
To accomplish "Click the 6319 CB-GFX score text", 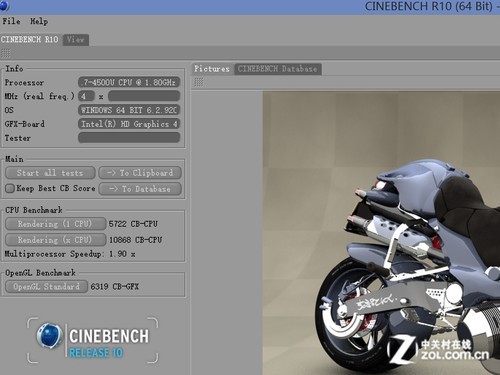I will tap(115, 287).
